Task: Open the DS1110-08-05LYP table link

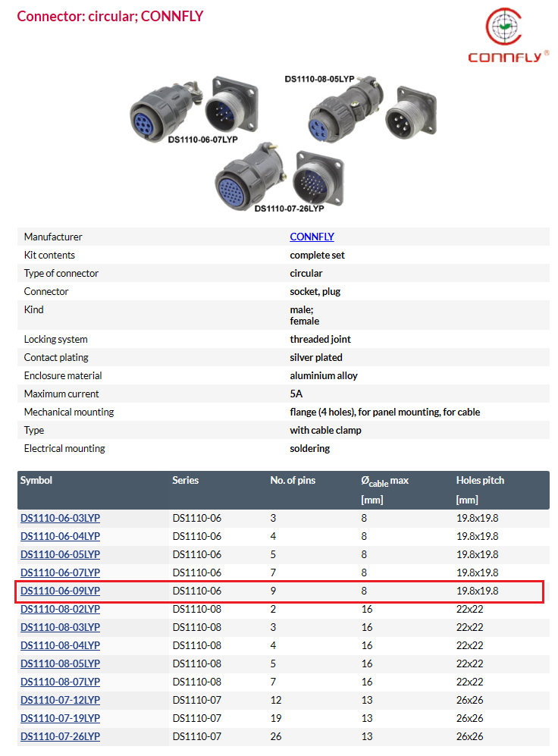Action: click(x=60, y=663)
